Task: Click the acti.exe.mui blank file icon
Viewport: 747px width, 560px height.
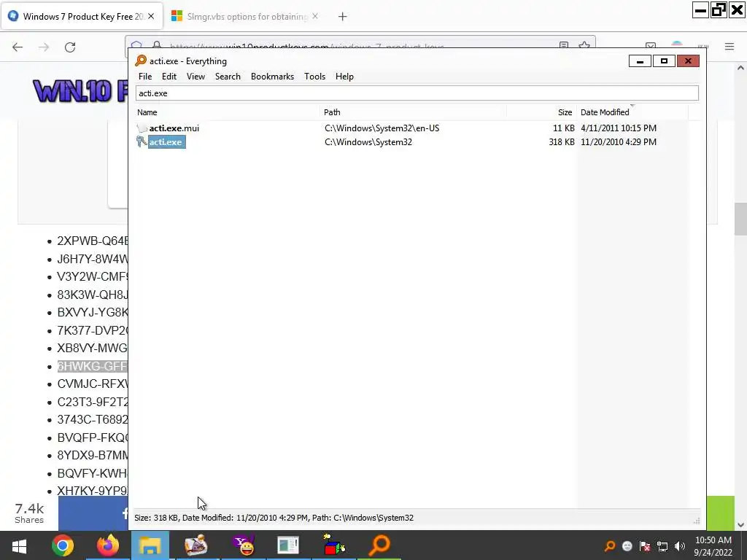Action: point(142,128)
